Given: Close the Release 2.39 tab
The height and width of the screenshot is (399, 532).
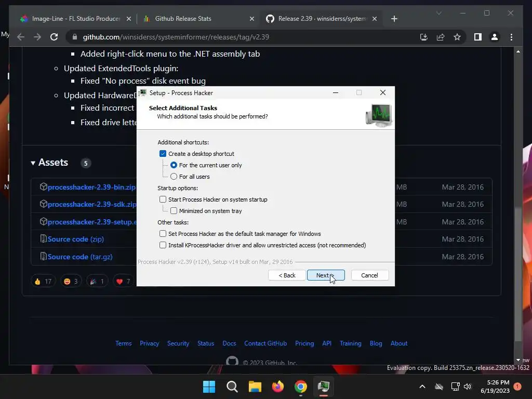Looking at the screenshot, I should point(375,19).
